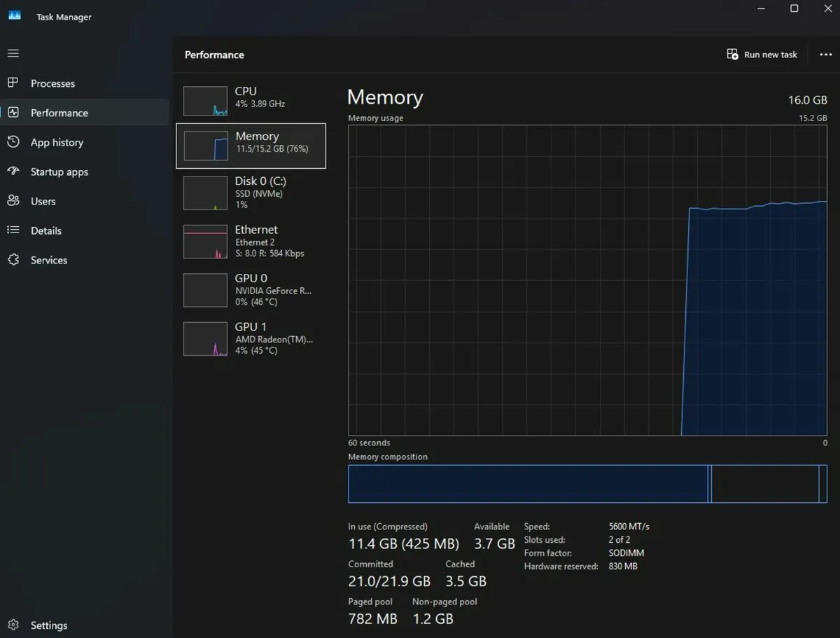This screenshot has height=638, width=840.
Task: View Disk 0 (C:) performance
Action: coord(252,192)
